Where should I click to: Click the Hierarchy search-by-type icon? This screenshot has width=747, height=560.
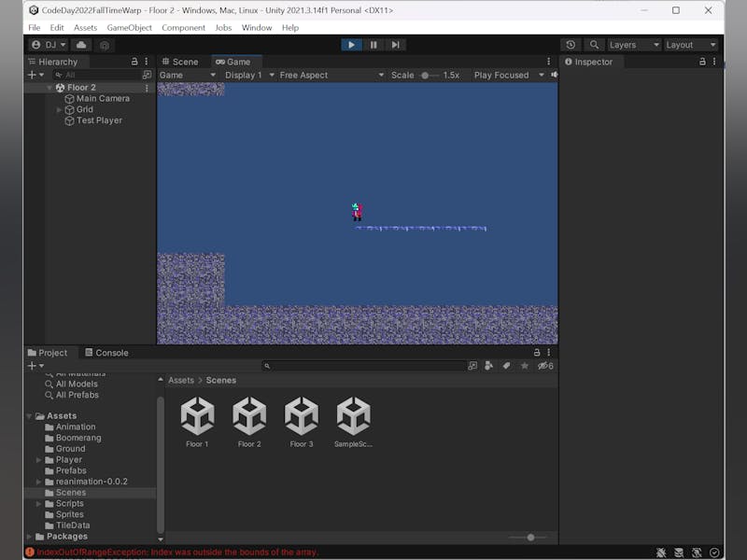click(x=147, y=75)
